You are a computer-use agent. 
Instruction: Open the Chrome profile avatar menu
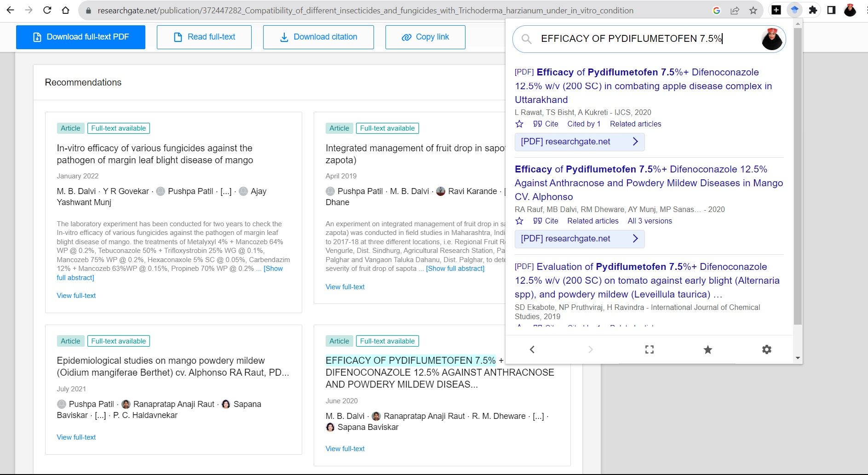(x=851, y=10)
